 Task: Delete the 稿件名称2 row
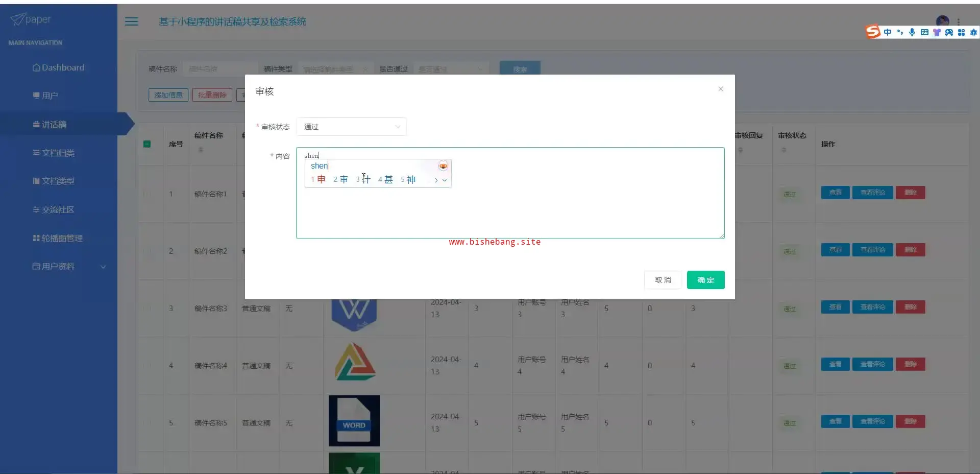911,250
